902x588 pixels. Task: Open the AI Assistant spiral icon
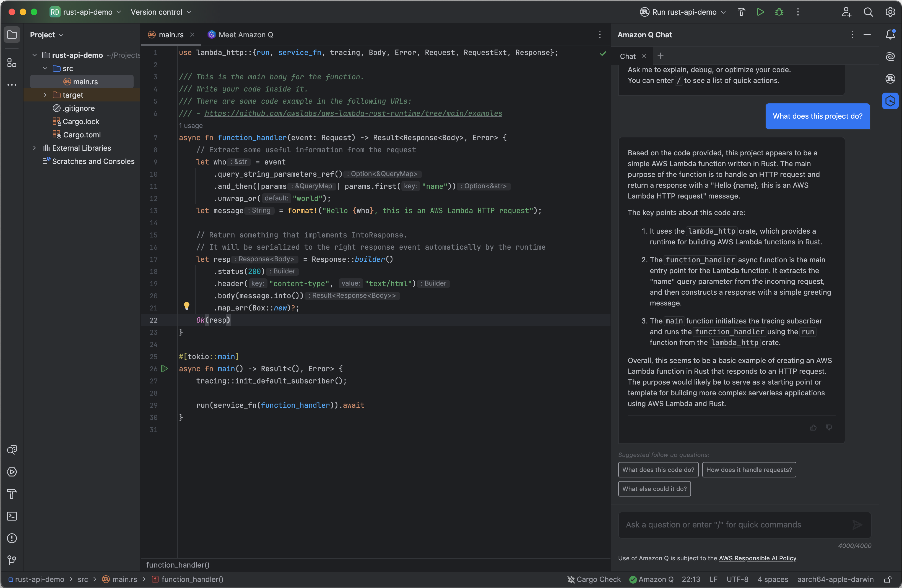coord(890,57)
